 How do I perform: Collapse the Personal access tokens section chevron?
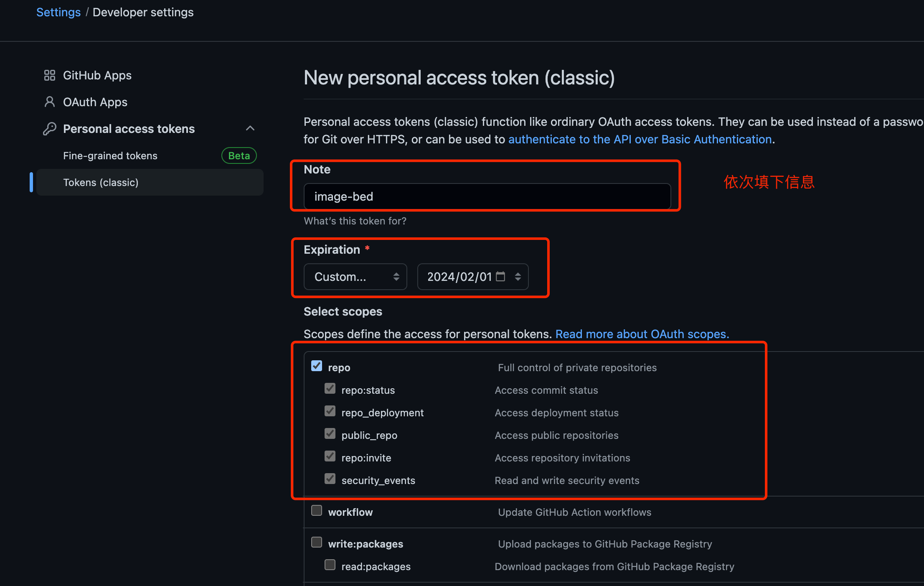click(250, 128)
